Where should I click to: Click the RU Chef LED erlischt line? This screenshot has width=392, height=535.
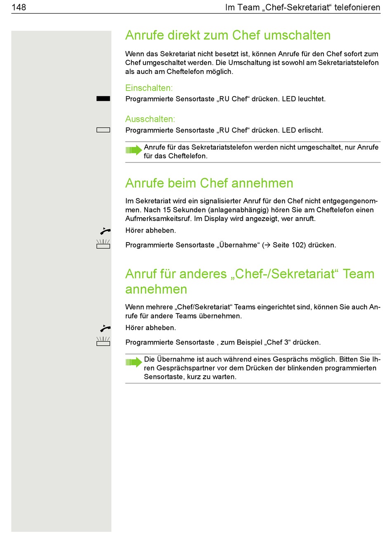[x=224, y=130]
